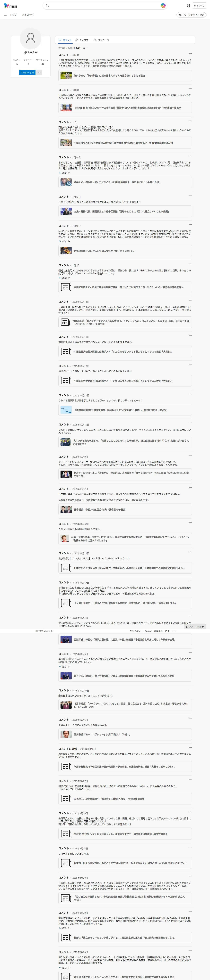Open Copilot from the search bar icon
The width and height of the screenshot is (210, 980).
(x=163, y=6)
